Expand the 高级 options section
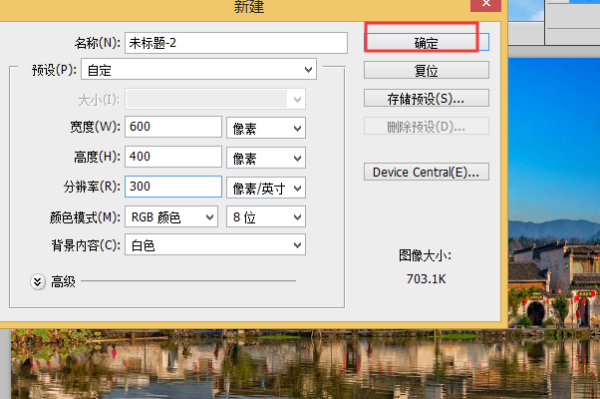This screenshot has width=600, height=399. coord(38,282)
